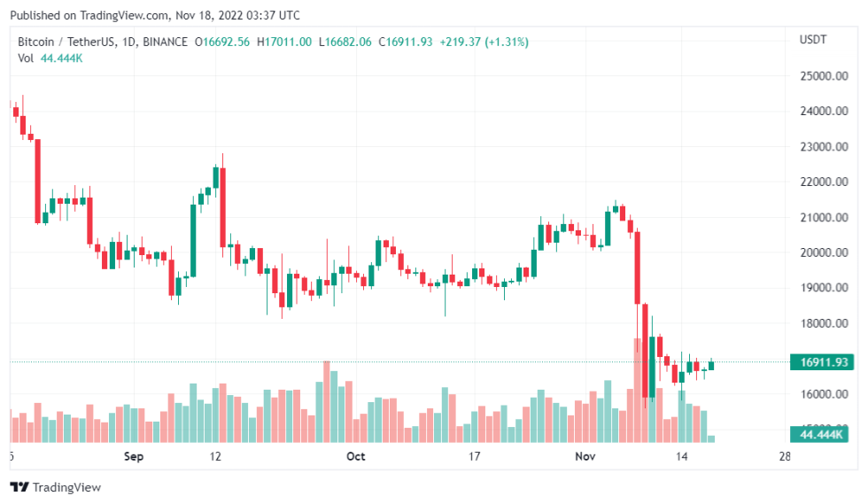Click the close value C16911.93
This screenshot has height=504, width=868.
(x=406, y=42)
